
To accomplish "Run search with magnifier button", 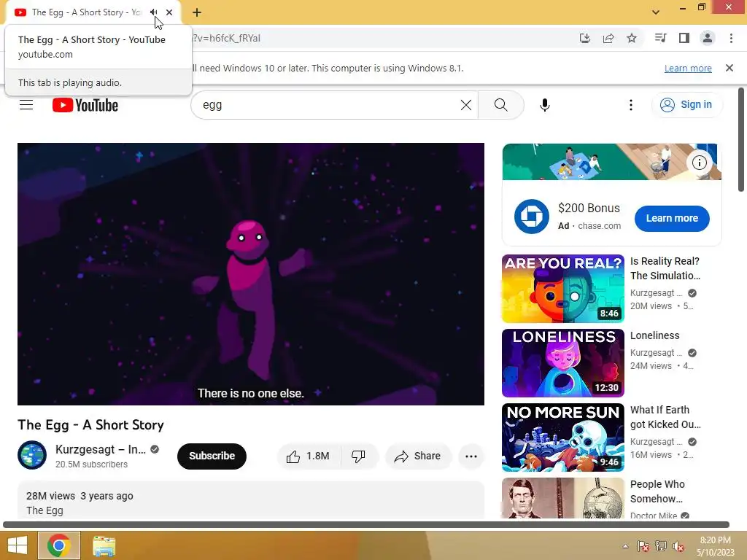I will click(500, 105).
